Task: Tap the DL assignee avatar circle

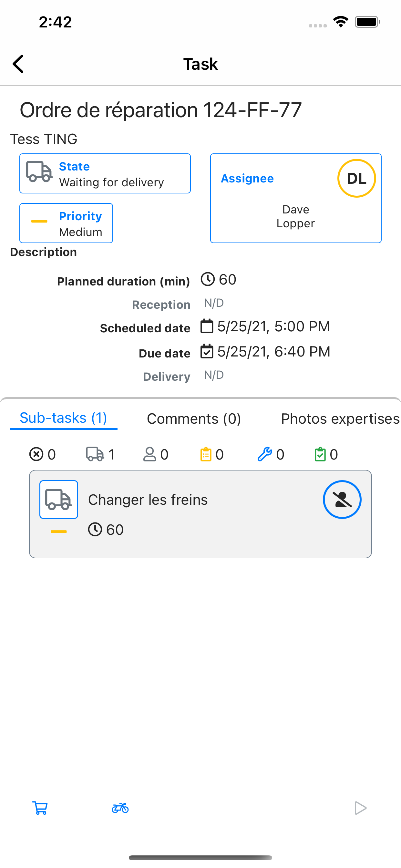Action: point(356,178)
